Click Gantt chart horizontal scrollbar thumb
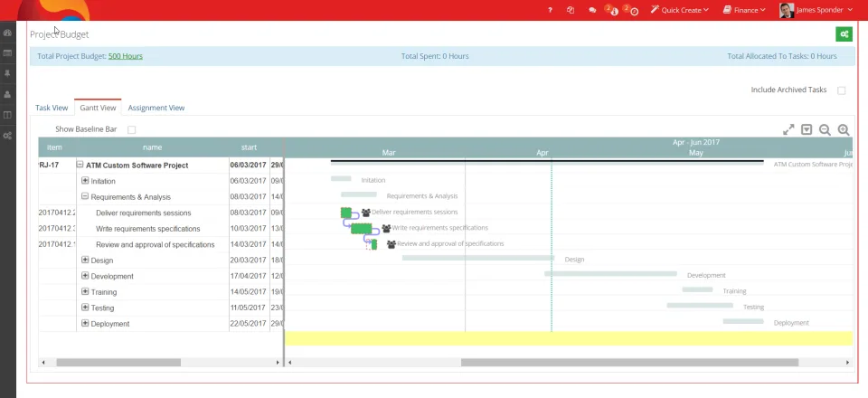 (629, 363)
